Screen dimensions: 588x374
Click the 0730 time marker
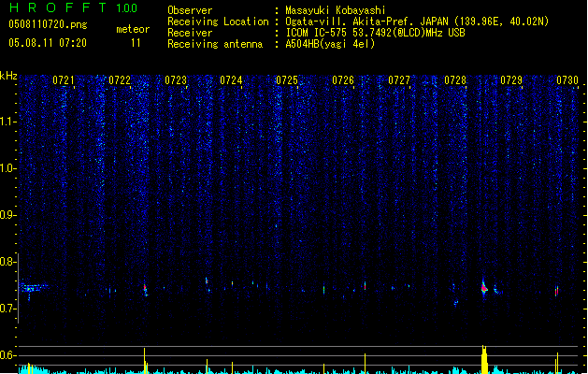point(567,80)
